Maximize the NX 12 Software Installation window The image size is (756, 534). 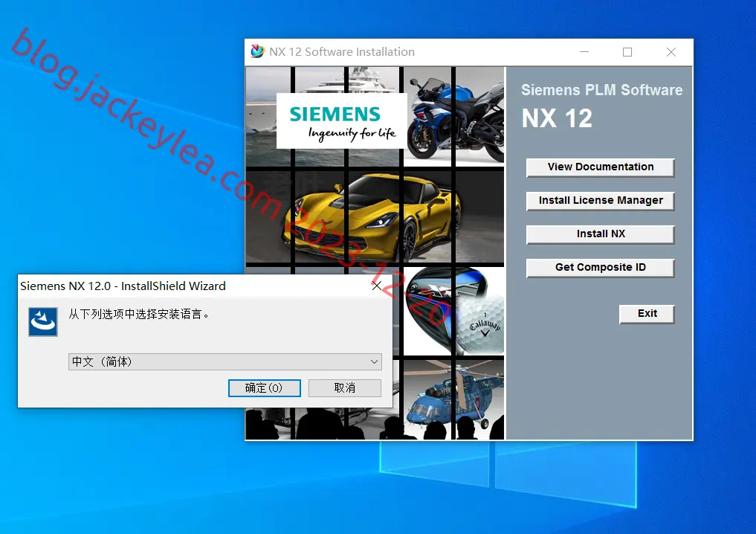tap(627, 52)
